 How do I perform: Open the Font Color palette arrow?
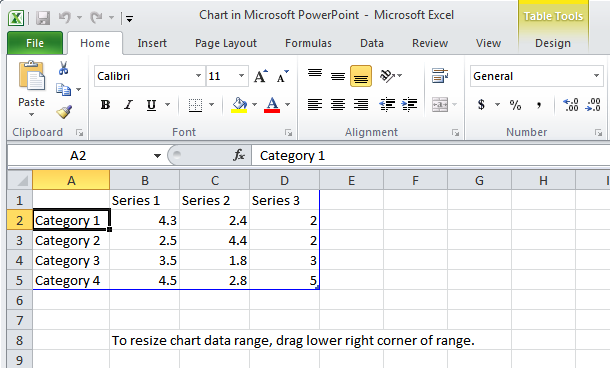pos(287,105)
